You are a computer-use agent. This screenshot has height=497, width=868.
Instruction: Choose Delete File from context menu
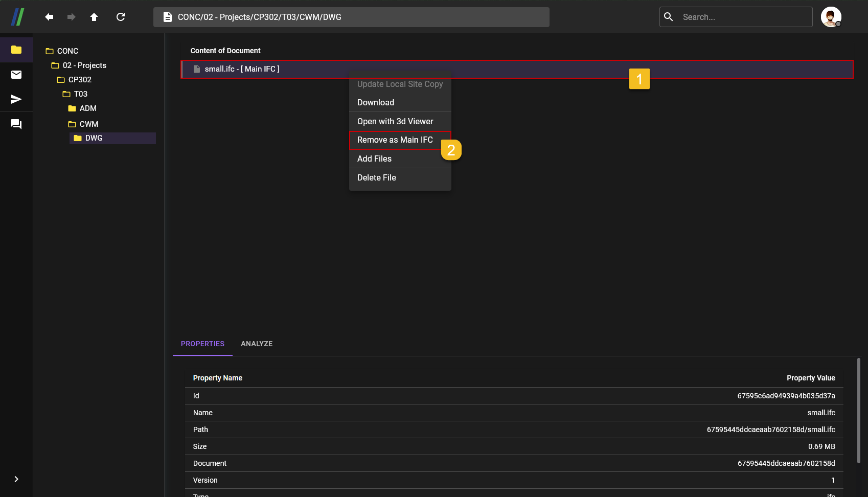pyautogui.click(x=377, y=177)
